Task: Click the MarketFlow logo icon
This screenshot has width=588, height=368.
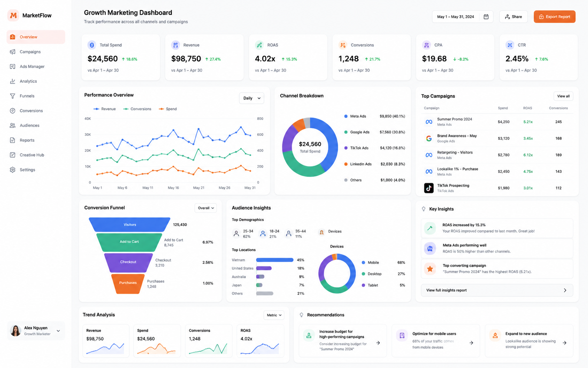Action: (x=13, y=15)
